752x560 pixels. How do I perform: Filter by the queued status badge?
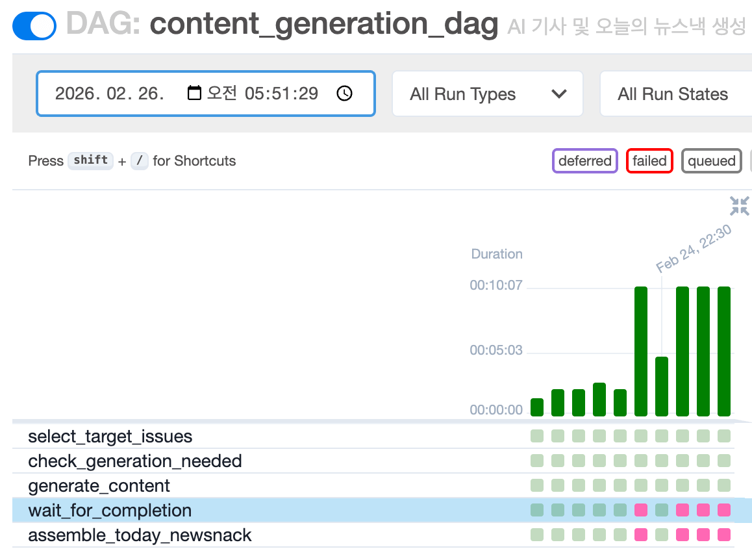[x=711, y=161]
